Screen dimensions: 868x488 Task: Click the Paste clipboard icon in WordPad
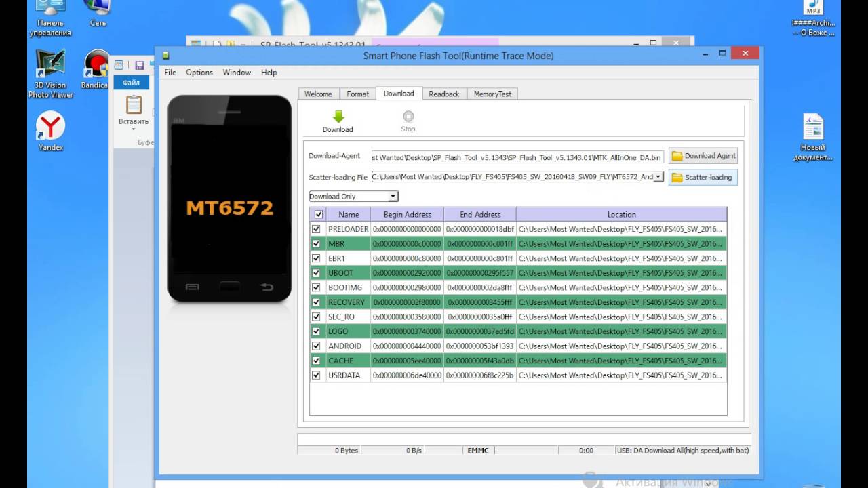tap(134, 104)
